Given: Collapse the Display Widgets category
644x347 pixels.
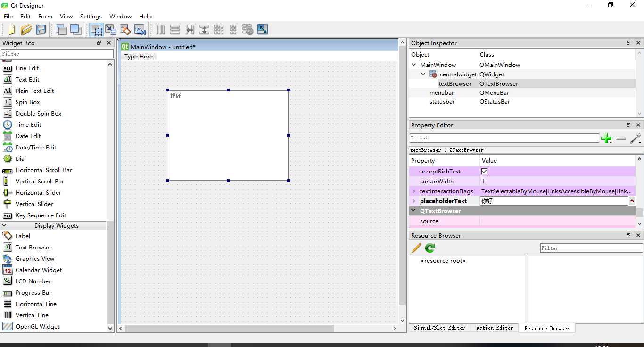Looking at the screenshot, I should click(x=4, y=225).
